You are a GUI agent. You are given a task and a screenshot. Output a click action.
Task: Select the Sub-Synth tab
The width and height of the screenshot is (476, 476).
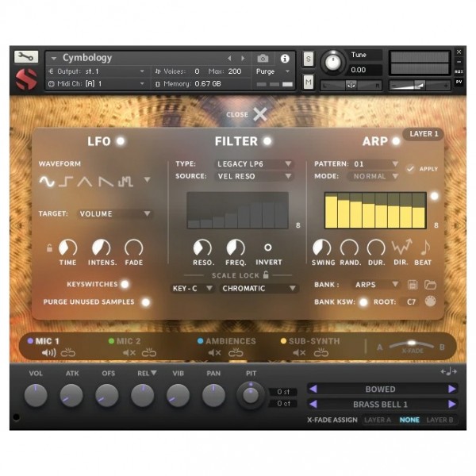point(310,341)
